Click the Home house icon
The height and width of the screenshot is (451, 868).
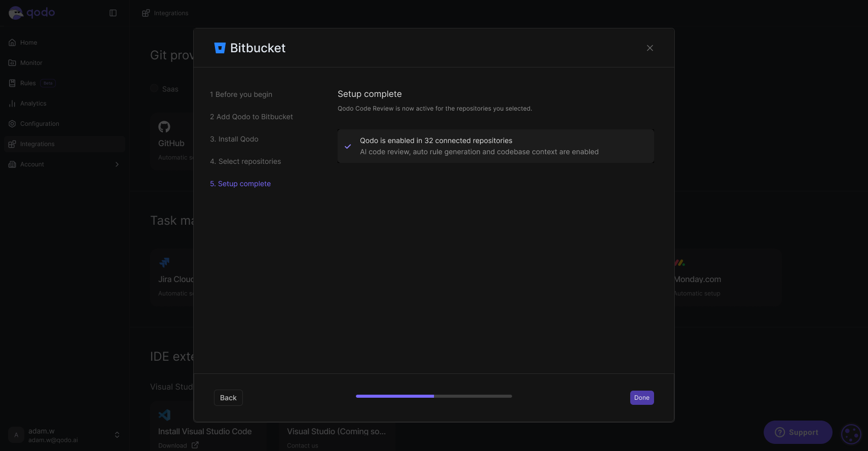[x=12, y=43]
